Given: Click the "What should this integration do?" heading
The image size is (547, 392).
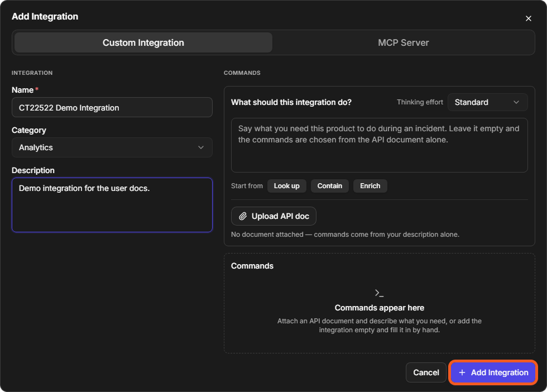Looking at the screenshot, I should point(291,102).
